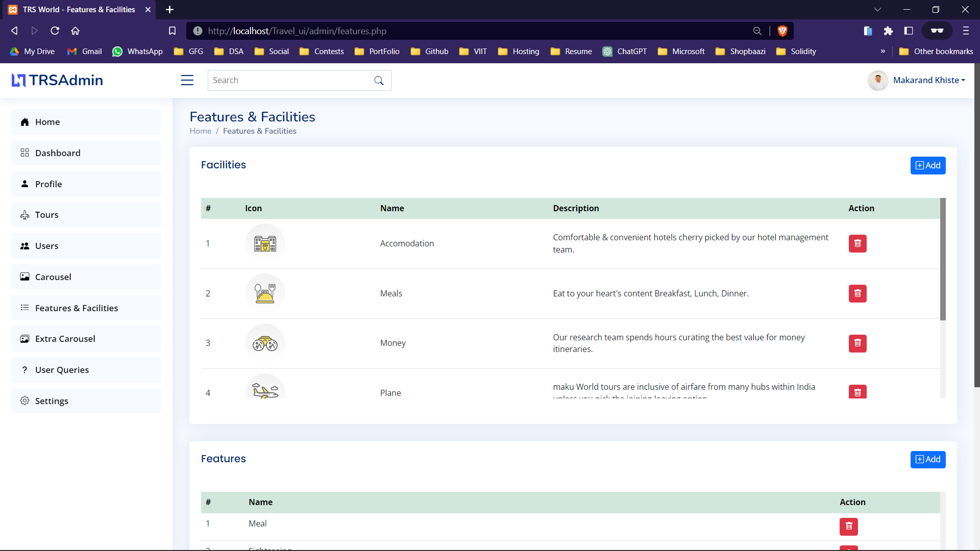
Task: Open Settings in the sidebar
Action: click(x=86, y=401)
